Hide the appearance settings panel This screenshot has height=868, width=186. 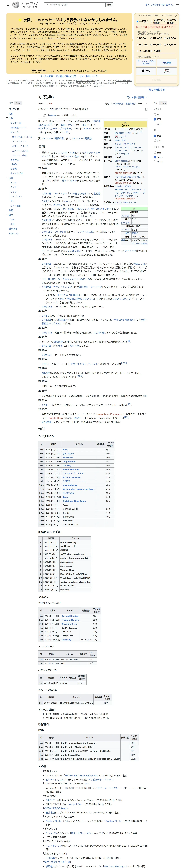coord(163,103)
